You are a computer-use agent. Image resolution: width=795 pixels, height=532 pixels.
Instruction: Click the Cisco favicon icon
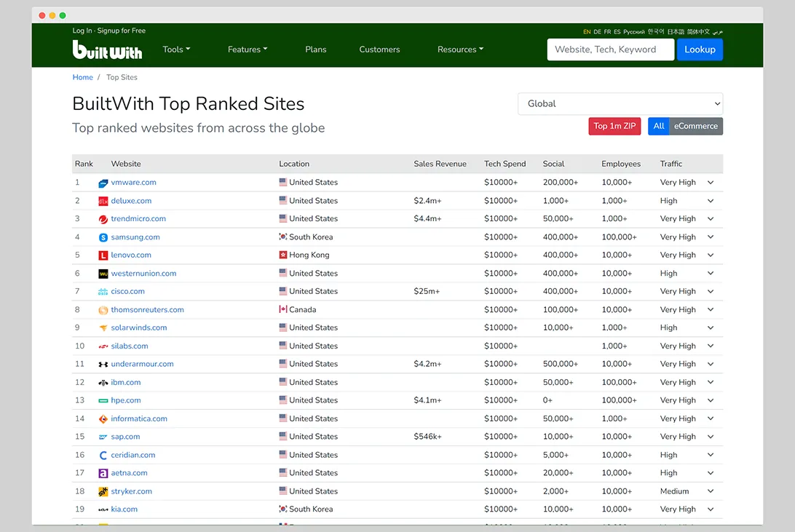tap(103, 291)
